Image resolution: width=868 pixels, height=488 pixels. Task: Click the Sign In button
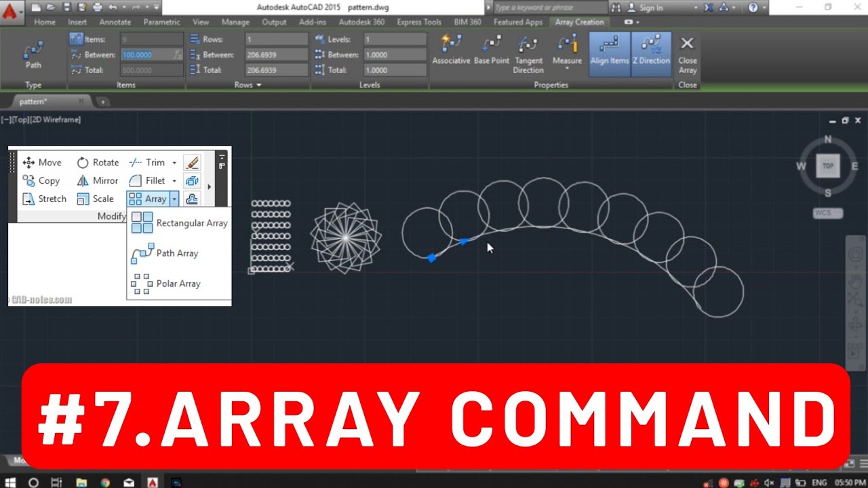point(644,7)
